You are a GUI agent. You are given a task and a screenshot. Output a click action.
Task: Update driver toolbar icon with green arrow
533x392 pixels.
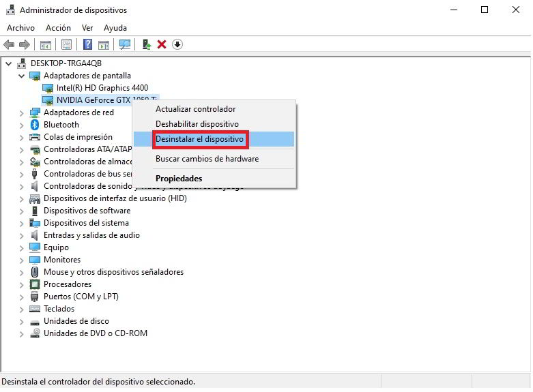(x=147, y=44)
